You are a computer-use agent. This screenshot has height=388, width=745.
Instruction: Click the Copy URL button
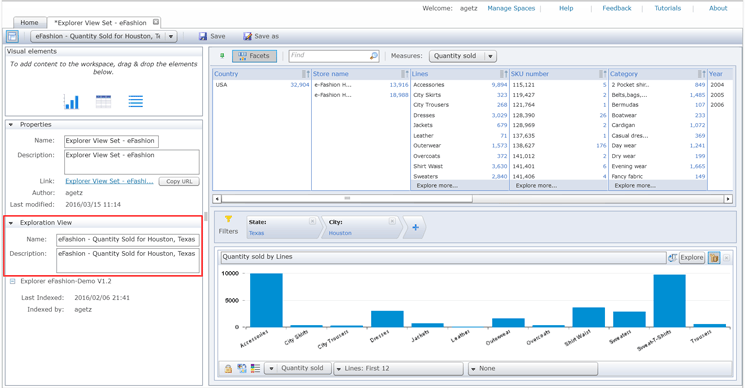(179, 181)
